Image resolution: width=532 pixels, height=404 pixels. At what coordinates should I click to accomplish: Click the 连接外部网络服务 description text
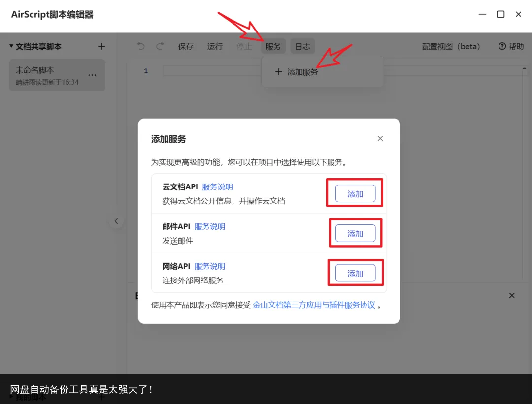(193, 280)
